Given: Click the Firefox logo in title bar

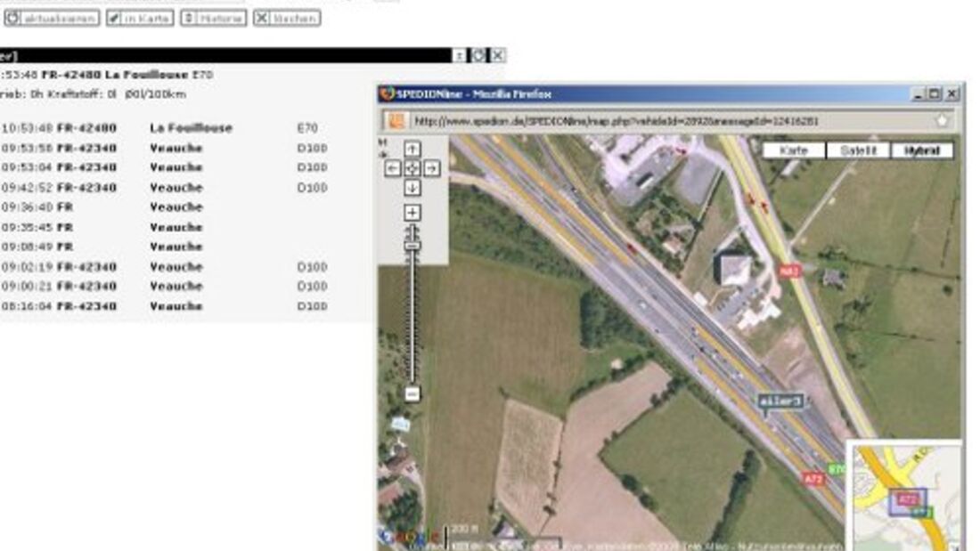Looking at the screenshot, I should [388, 93].
